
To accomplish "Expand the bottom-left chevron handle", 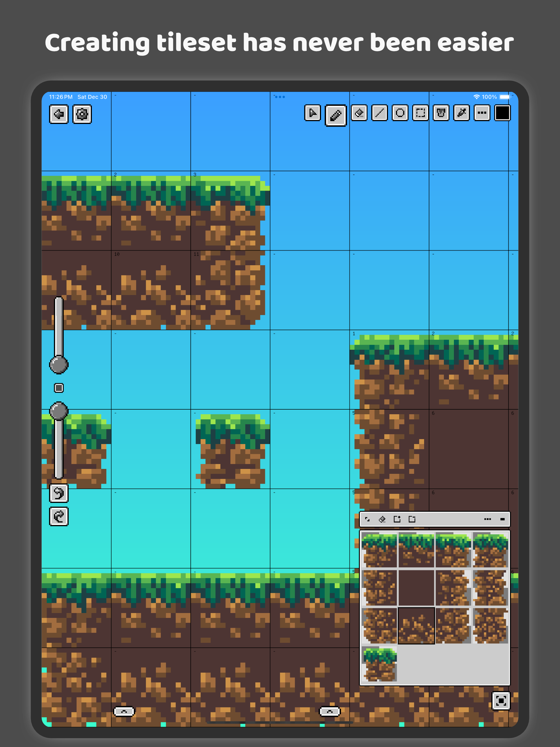I will [x=124, y=711].
